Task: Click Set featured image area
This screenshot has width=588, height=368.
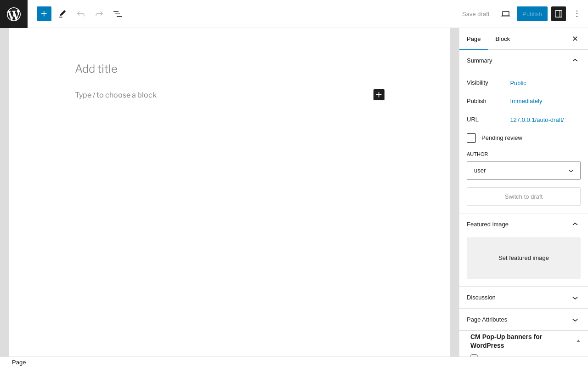Action: coord(524,258)
